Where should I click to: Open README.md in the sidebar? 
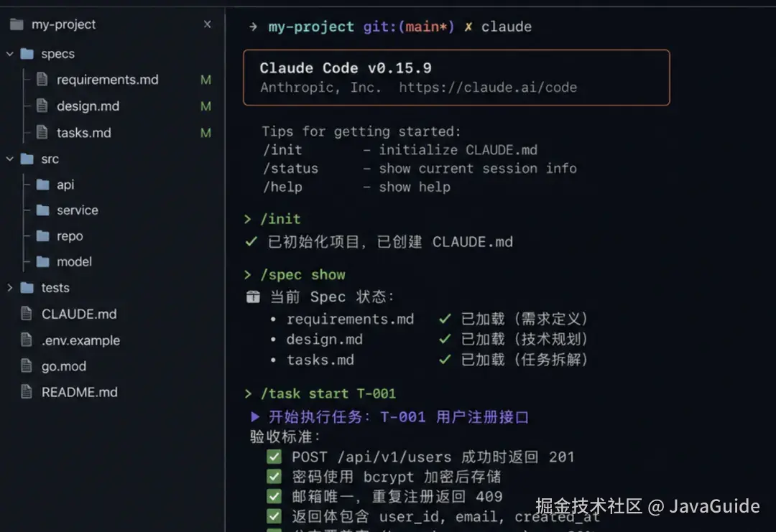80,392
